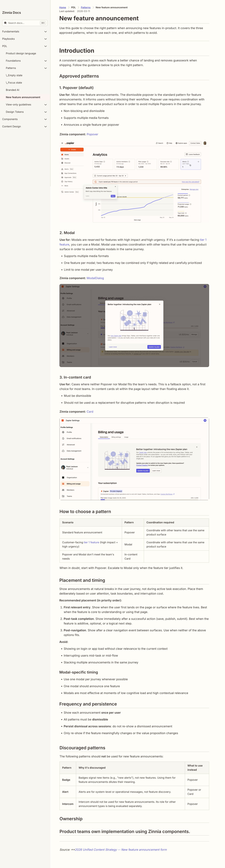Collapse the PDL section chevron
This screenshot has width=225, height=868.
[x=46, y=46]
